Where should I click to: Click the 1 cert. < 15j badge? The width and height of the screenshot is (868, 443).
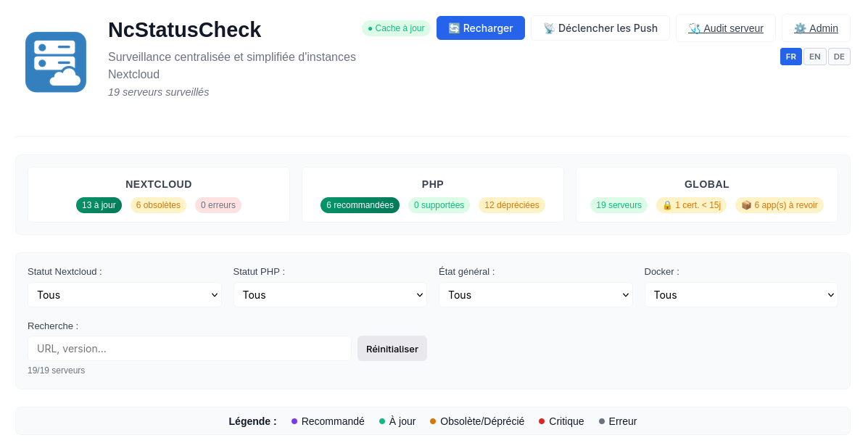pyautogui.click(x=691, y=205)
